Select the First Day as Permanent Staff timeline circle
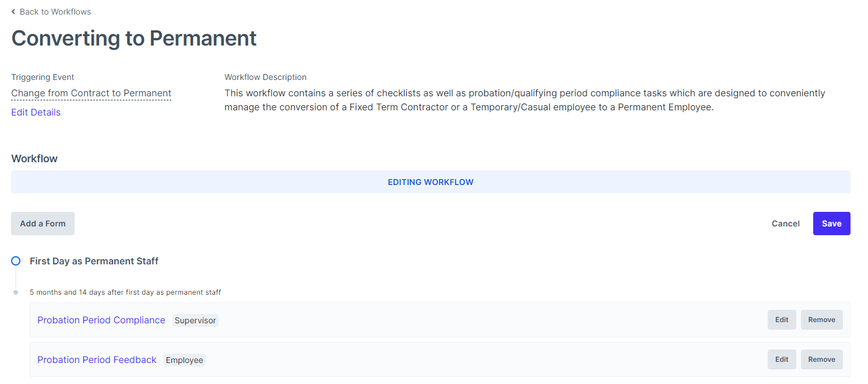Image resolution: width=868 pixels, height=384 pixels. click(16, 261)
